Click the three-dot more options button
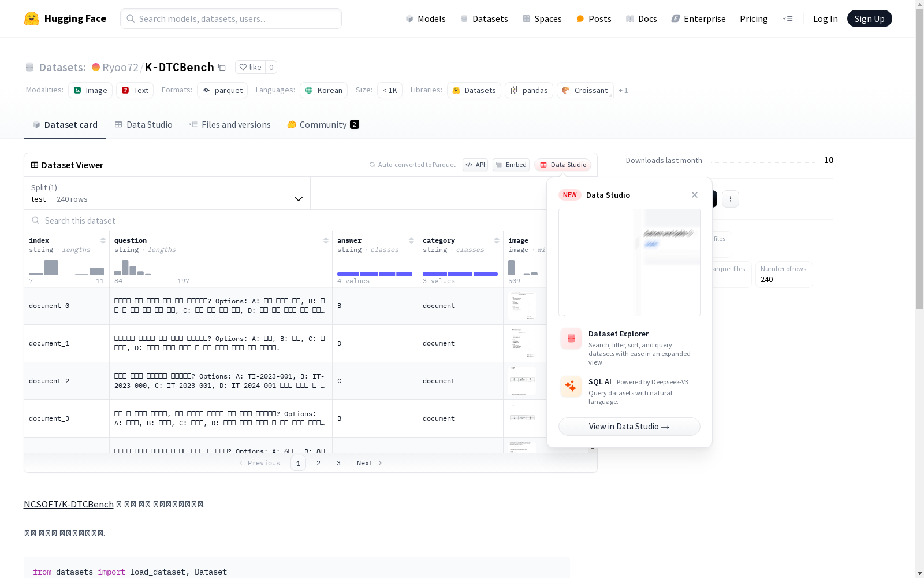The width and height of the screenshot is (924, 578). pyautogui.click(x=731, y=199)
